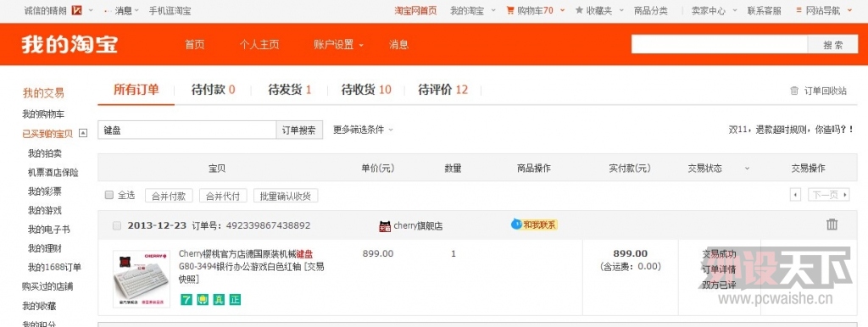Open 首页 in orange navigation bar

[x=195, y=45]
